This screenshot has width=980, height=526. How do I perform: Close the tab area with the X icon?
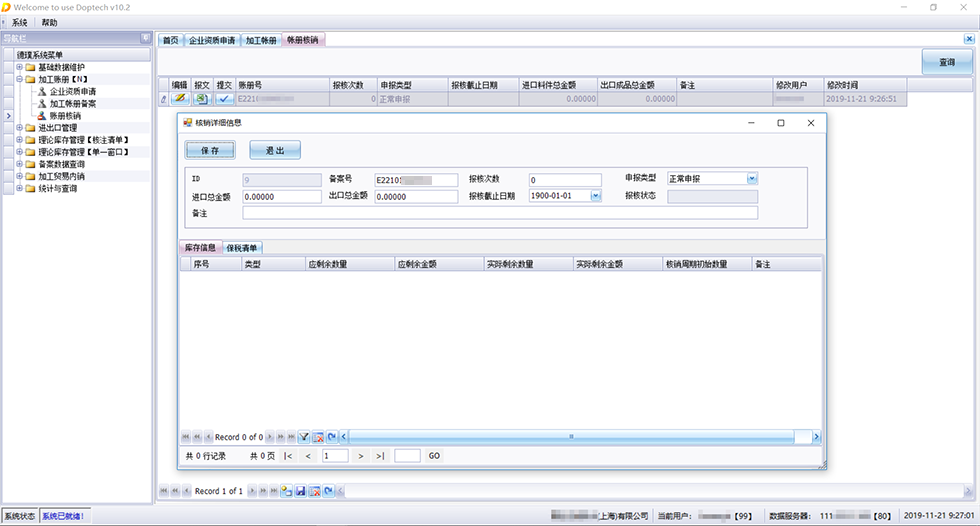pyautogui.click(x=969, y=39)
